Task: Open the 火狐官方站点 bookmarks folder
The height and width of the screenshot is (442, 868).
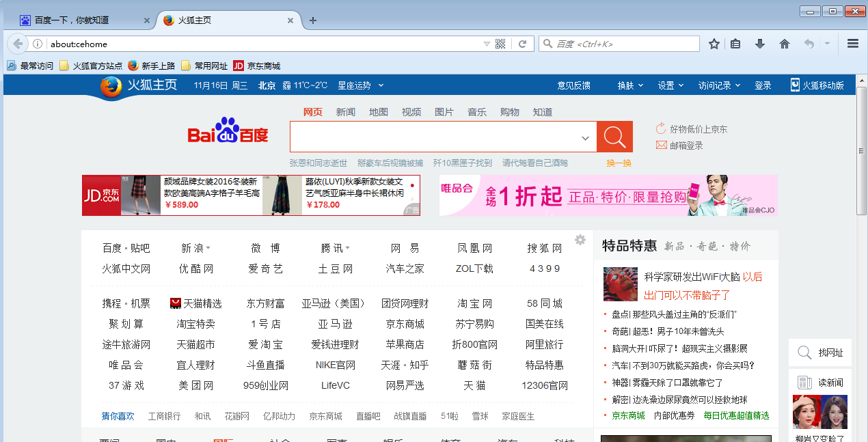Action: 91,66
